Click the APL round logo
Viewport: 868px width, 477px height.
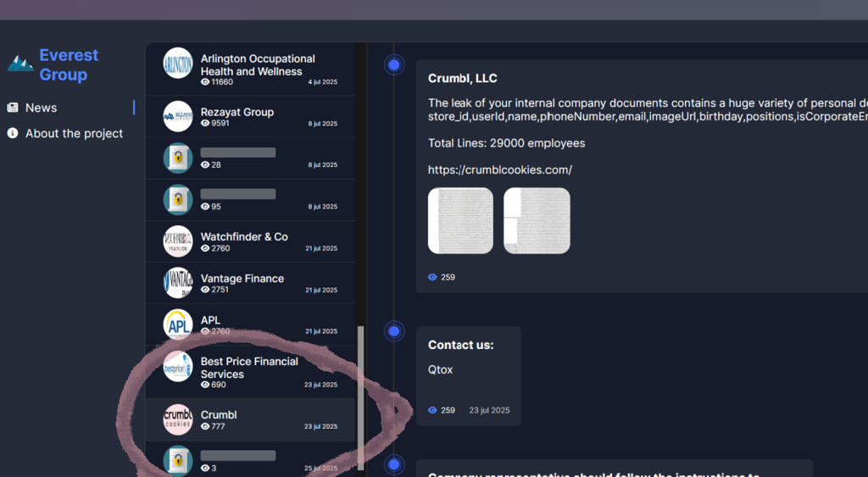point(178,324)
